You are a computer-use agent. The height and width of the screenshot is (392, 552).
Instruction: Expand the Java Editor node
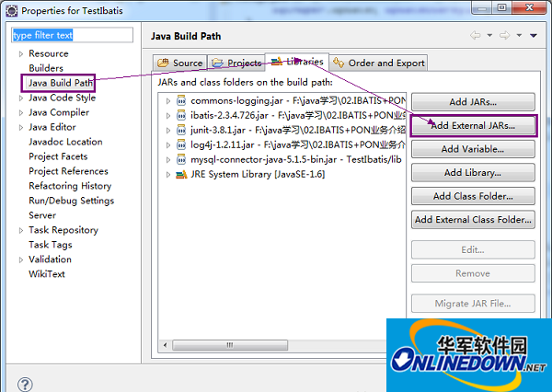(x=21, y=128)
